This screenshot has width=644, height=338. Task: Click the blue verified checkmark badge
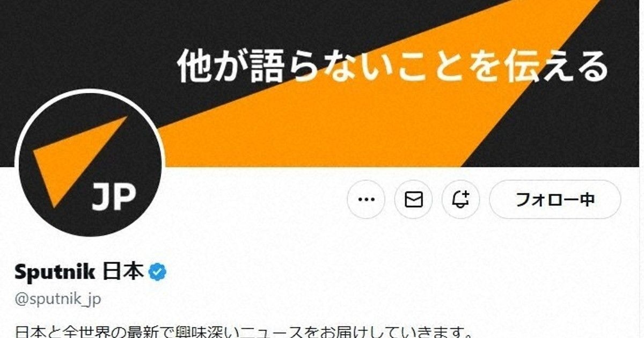pyautogui.click(x=157, y=273)
